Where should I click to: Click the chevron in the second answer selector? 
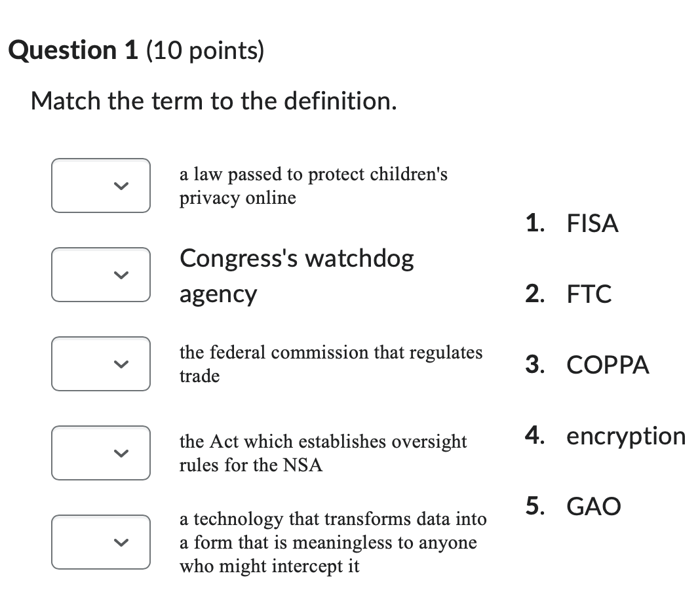pos(120,275)
